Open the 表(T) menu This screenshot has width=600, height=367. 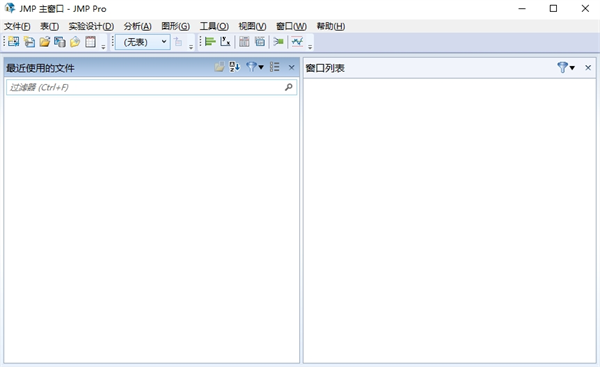point(50,26)
